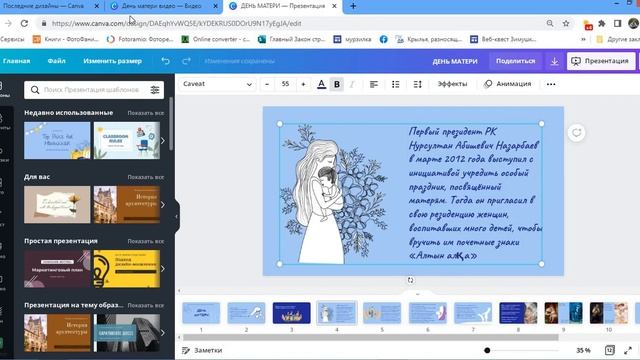640x360 pixels.
Task: Open the Caveat font dropdown
Action: coord(218,84)
